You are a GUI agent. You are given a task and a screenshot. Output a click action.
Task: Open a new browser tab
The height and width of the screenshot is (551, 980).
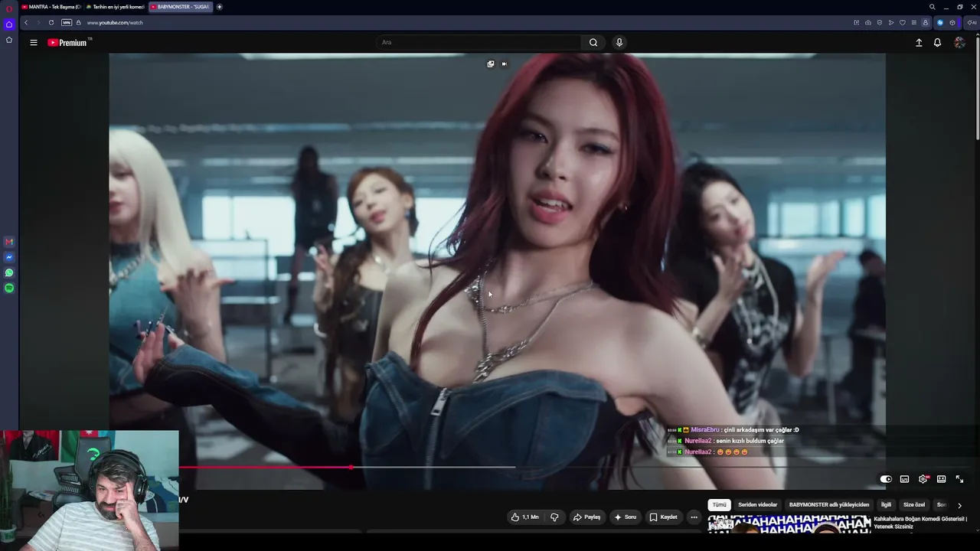[220, 7]
